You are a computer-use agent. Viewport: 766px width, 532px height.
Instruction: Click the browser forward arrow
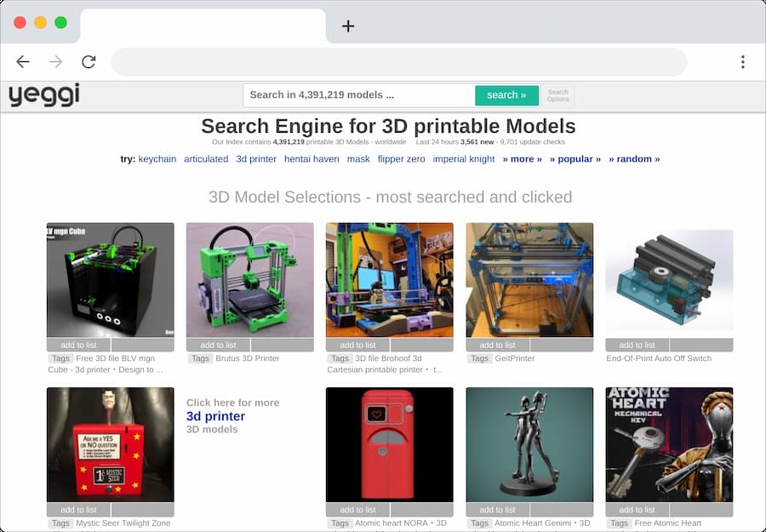pyautogui.click(x=55, y=61)
